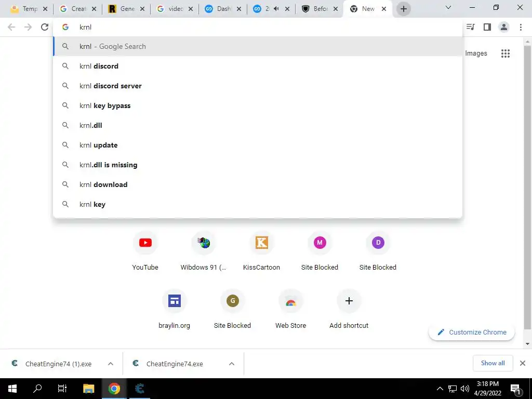The height and width of the screenshot is (399, 532).
Task: Select the "krnl update" suggestion
Action: (258, 145)
